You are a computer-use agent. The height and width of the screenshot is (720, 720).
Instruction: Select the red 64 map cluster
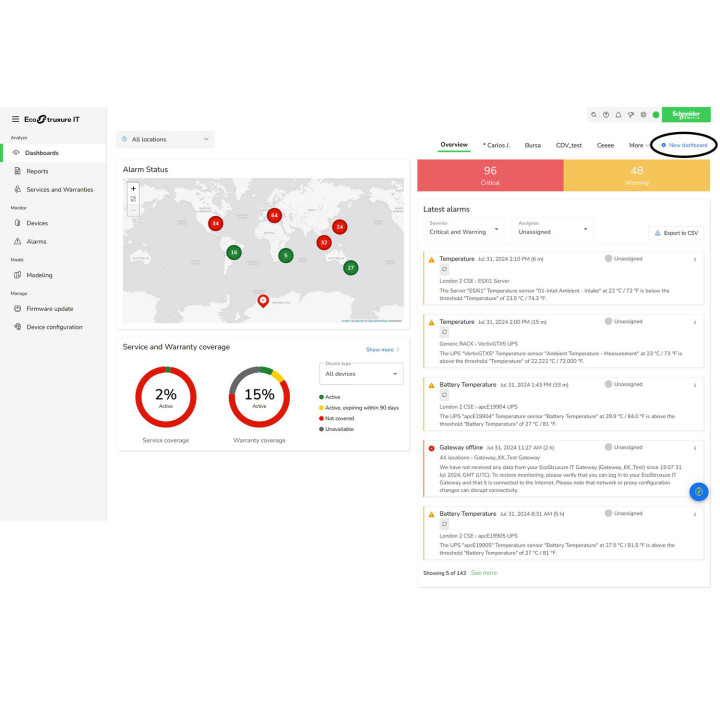274,215
